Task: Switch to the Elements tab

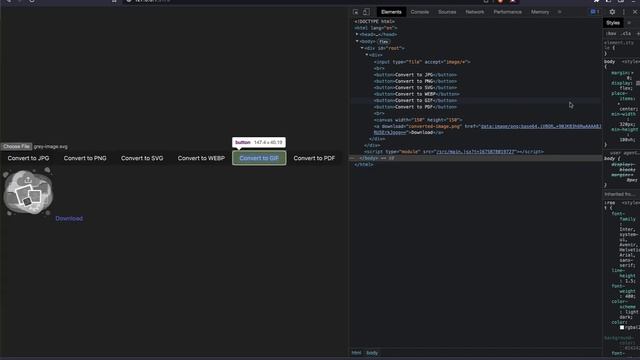Action: [x=391, y=12]
